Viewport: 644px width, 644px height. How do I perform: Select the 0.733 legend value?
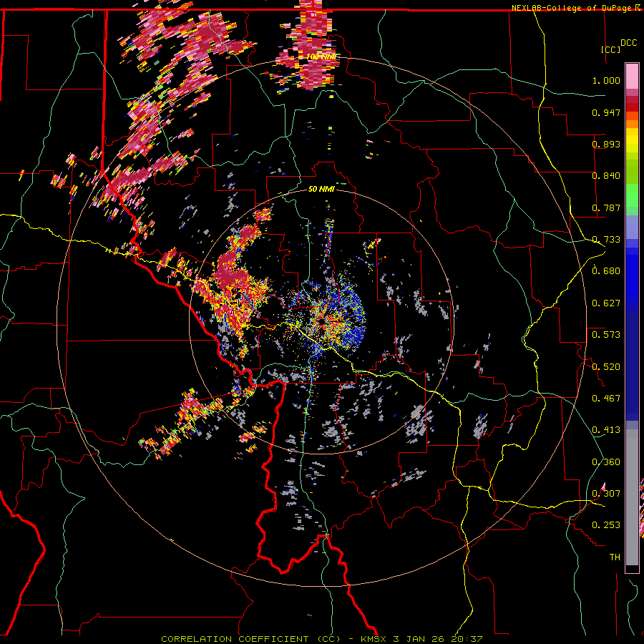[606, 240]
